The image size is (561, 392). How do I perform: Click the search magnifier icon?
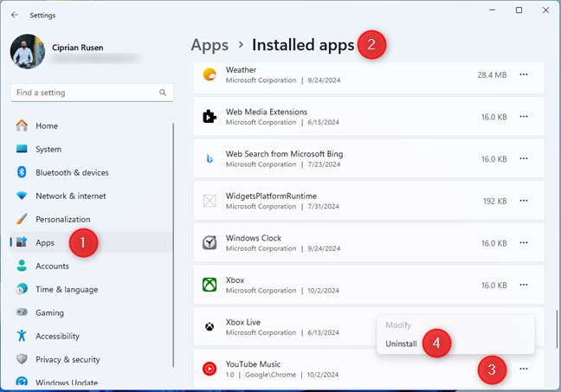tap(163, 93)
